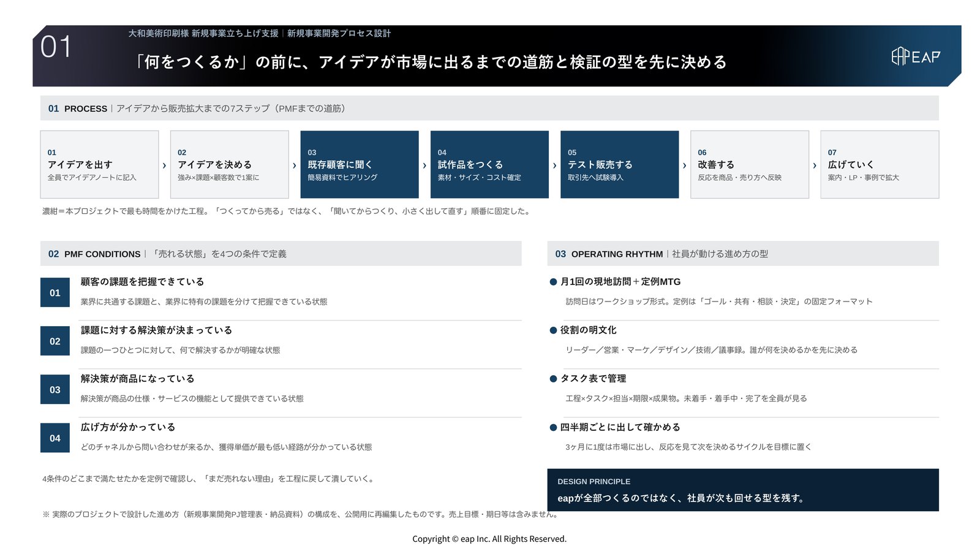Click chevron between steps 05 and 06
Viewport: 980px width, 551px height.
(685, 165)
